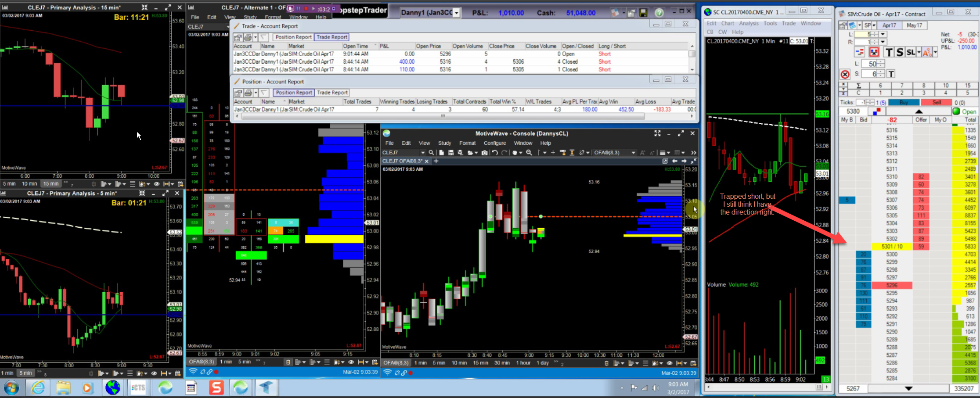Open the CLEJ7 symbol dropdown in Console toolbar
This screenshot has width=980, height=398.
423,153
